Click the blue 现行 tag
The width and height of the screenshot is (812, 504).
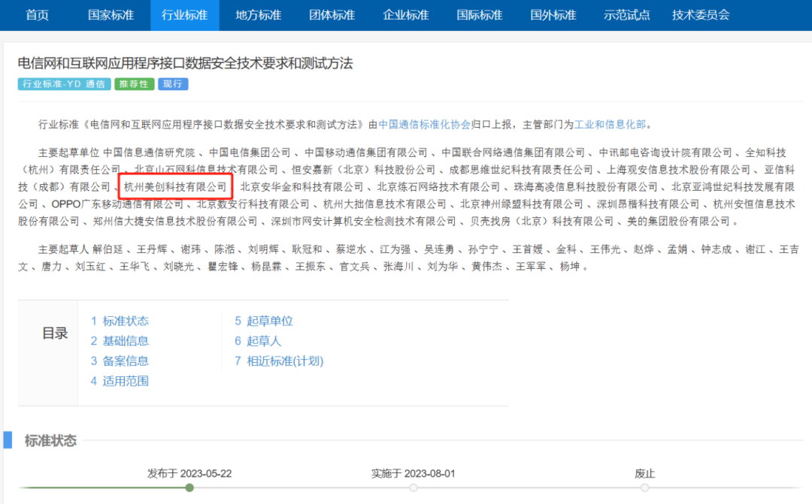pos(173,84)
